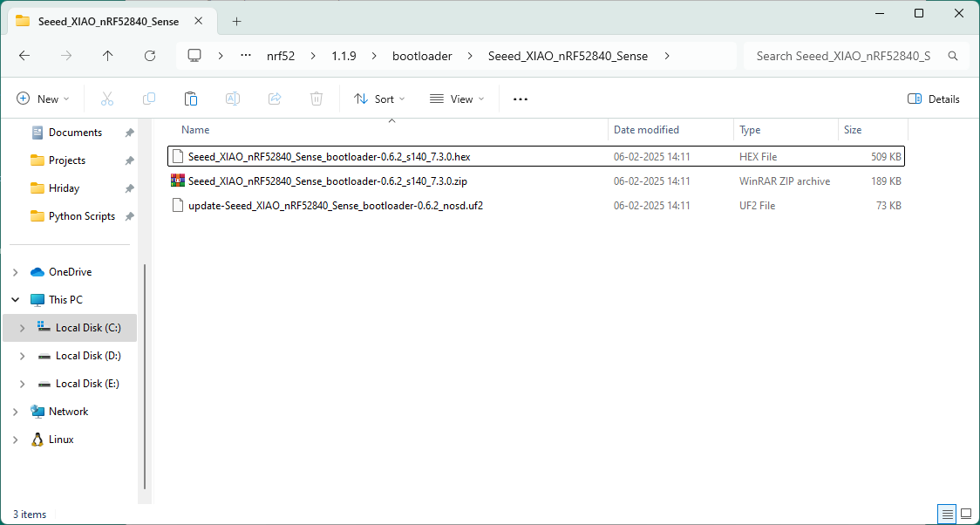Image resolution: width=980 pixels, height=525 pixels.
Task: Toggle the Details pane
Action: tap(933, 99)
